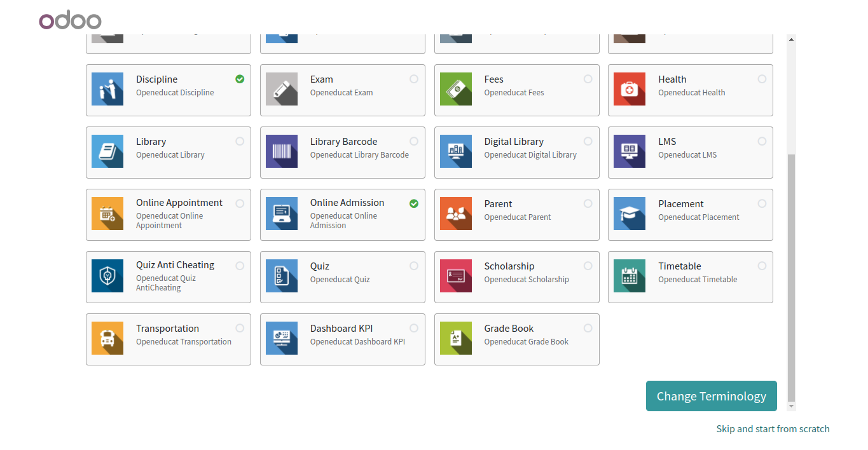Click the 'Openeducat Health' description text
Screen dimensions: 868x450
point(691,93)
